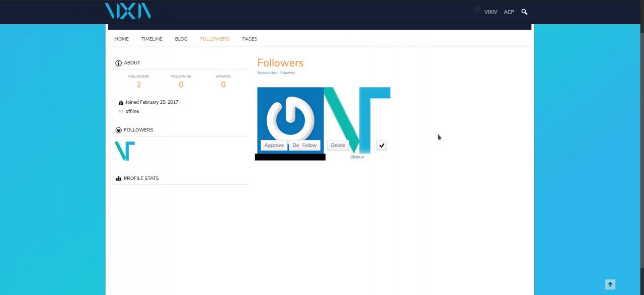Click the scroll-to-top arrow button
The height and width of the screenshot is (295, 644).
point(610,284)
